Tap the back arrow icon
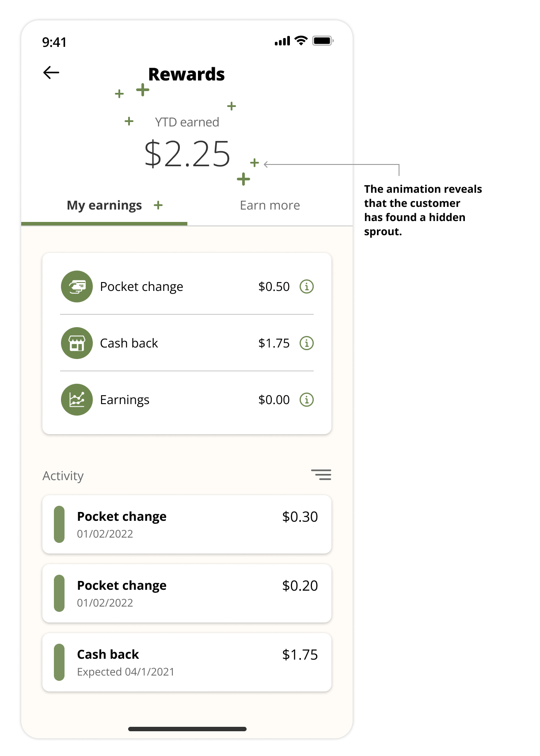Image resolution: width=540 pixels, height=756 pixels. coord(51,73)
